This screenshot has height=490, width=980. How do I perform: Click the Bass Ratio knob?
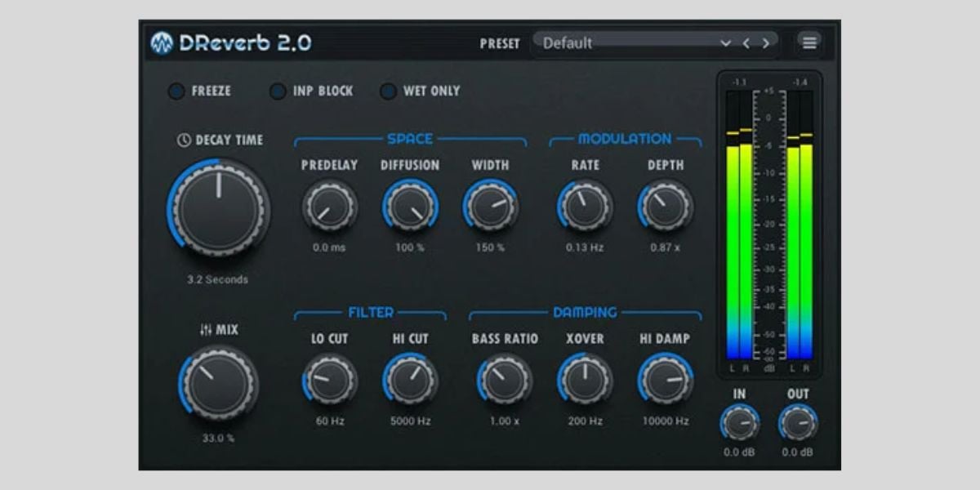coord(505,381)
